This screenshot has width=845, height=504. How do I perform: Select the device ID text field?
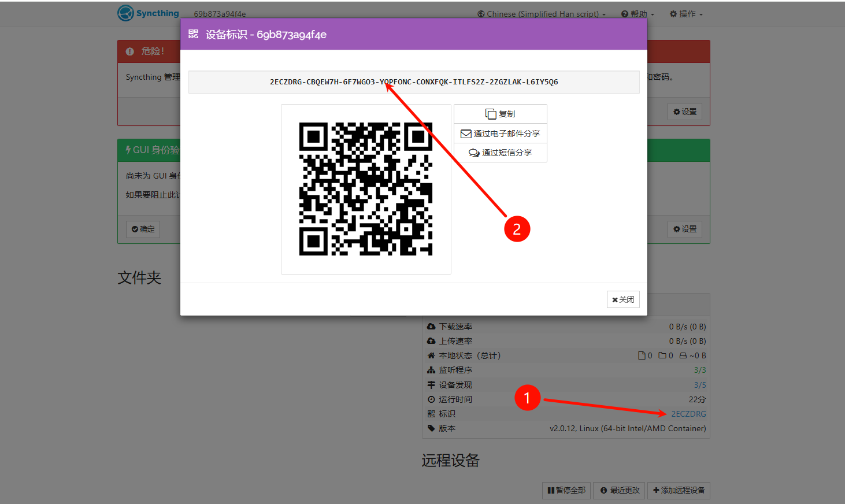click(x=413, y=82)
